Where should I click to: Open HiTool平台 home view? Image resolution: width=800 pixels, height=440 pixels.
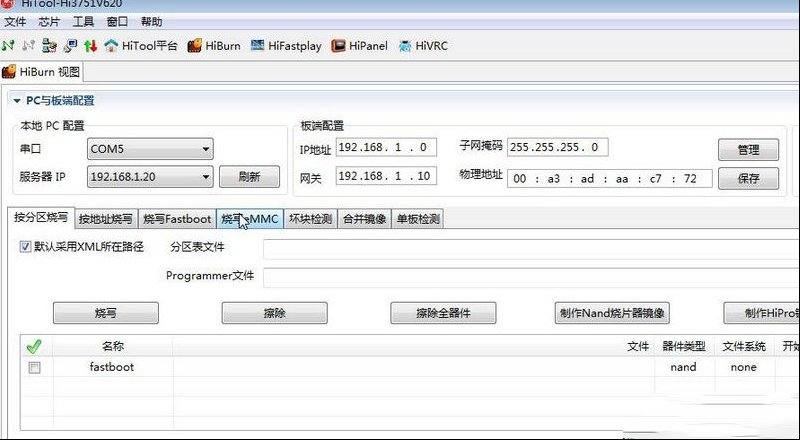(x=140, y=46)
